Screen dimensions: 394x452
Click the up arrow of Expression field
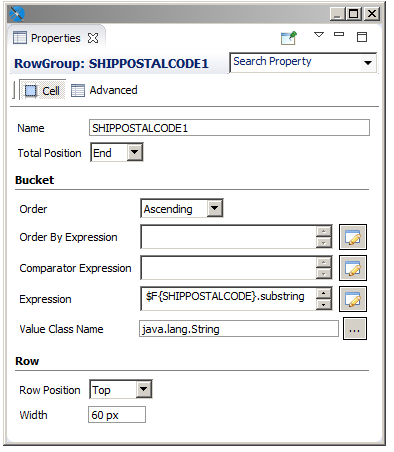point(324,293)
